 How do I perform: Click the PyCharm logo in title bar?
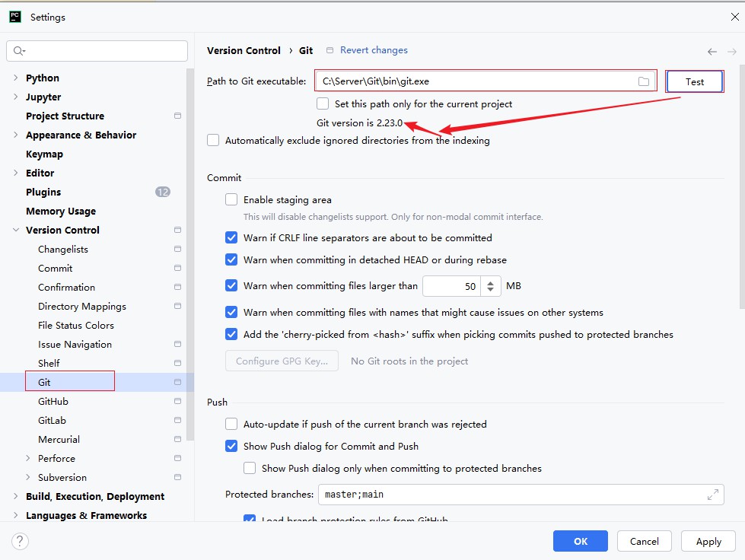[15, 17]
